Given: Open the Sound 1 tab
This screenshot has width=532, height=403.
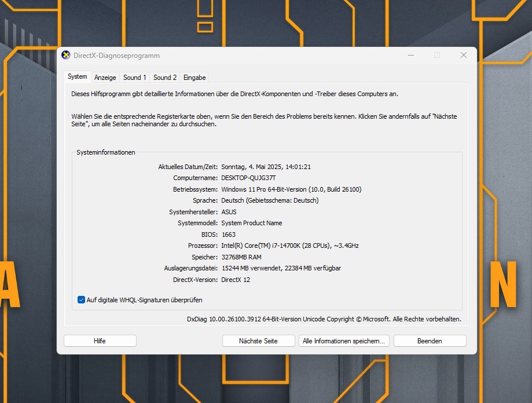Looking at the screenshot, I should point(134,78).
